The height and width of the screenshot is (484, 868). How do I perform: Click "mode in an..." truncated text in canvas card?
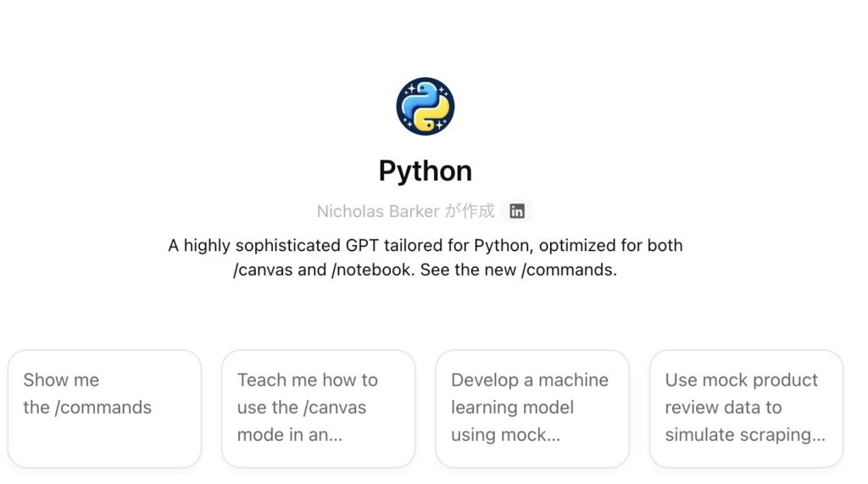tap(290, 435)
